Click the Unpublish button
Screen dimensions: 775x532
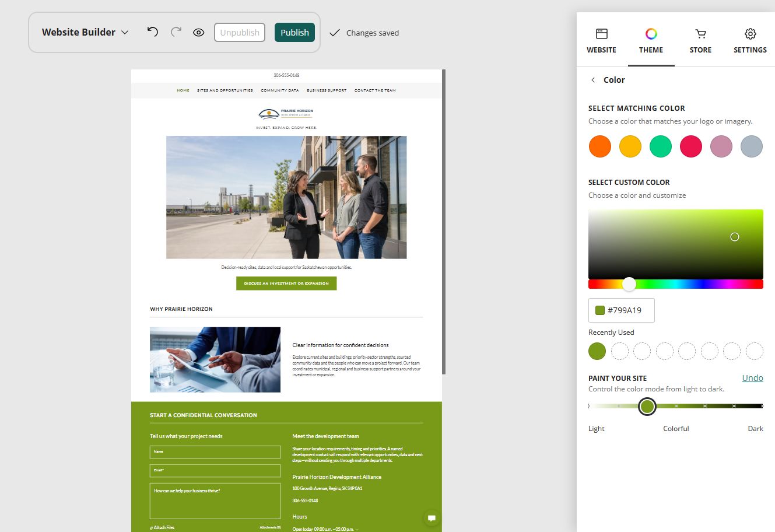240,33
